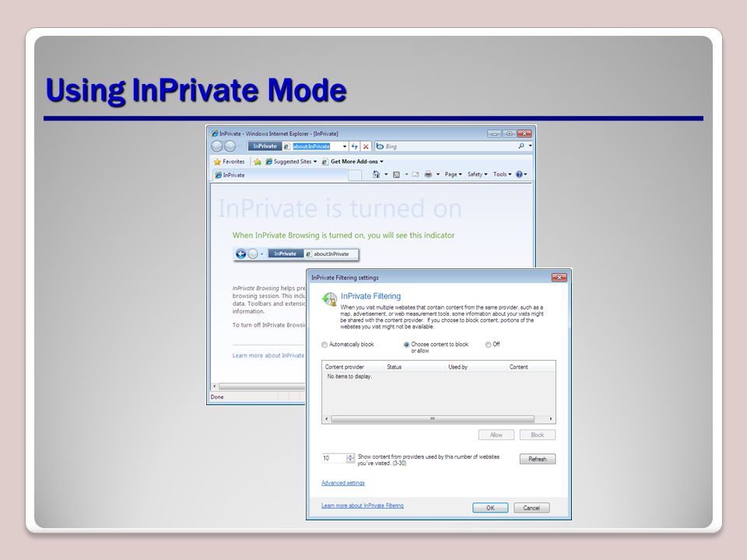
Task: Open the recent pages dropdown beside Forward
Action: pyautogui.click(x=240, y=147)
